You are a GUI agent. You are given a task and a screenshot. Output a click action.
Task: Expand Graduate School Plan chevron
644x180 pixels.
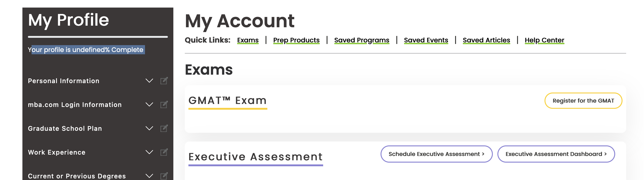click(x=149, y=128)
